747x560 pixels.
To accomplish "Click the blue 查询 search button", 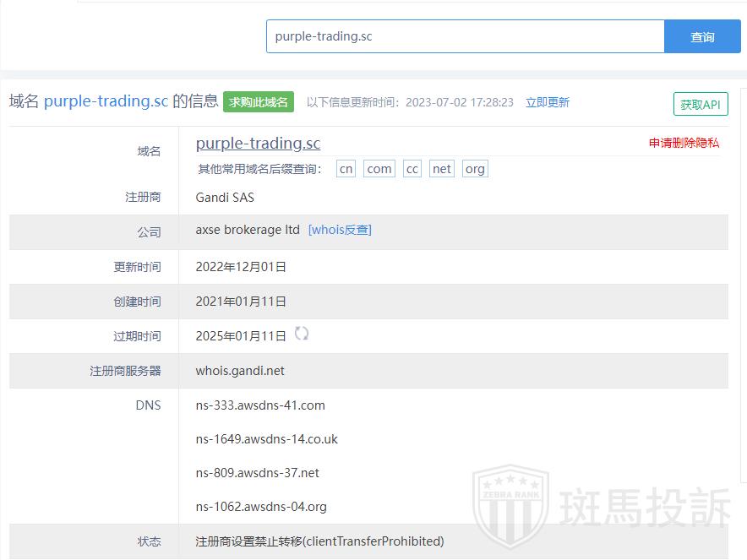I will click(702, 36).
